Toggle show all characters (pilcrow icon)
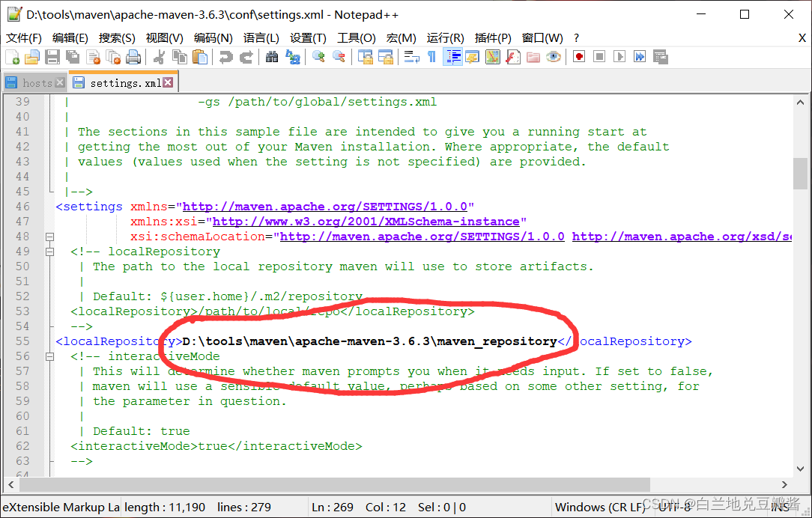The height and width of the screenshot is (518, 812). pyautogui.click(x=432, y=57)
